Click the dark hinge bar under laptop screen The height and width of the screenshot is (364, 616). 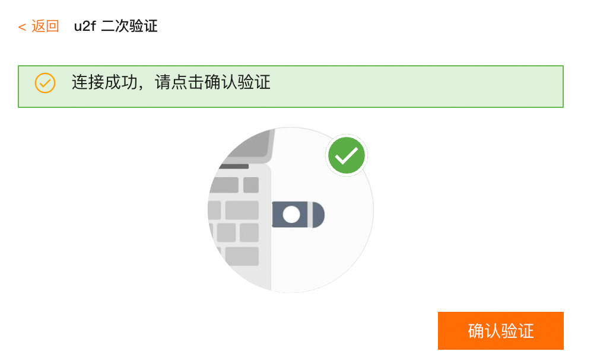(x=234, y=167)
